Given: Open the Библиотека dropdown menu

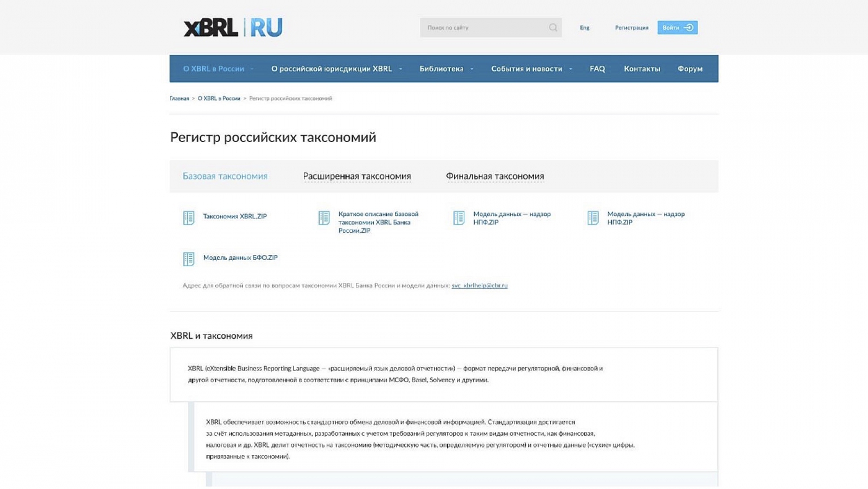Looking at the screenshot, I should [446, 69].
